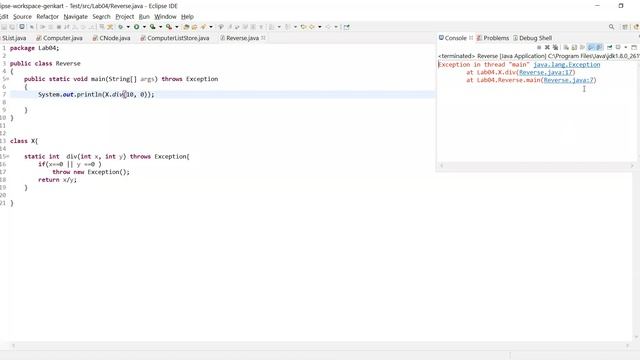Open Quick Access search magnifier icon
Image resolution: width=640 pixels, height=360 pixels.
pos(611,27)
